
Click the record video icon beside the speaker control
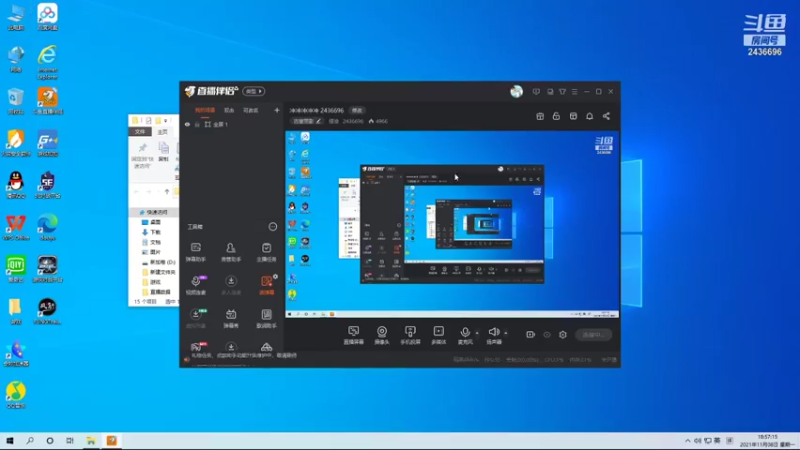[531, 335]
